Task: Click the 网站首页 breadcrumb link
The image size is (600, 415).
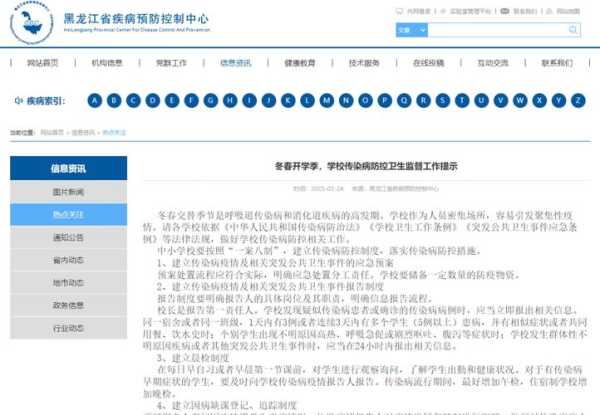Action: [x=52, y=133]
